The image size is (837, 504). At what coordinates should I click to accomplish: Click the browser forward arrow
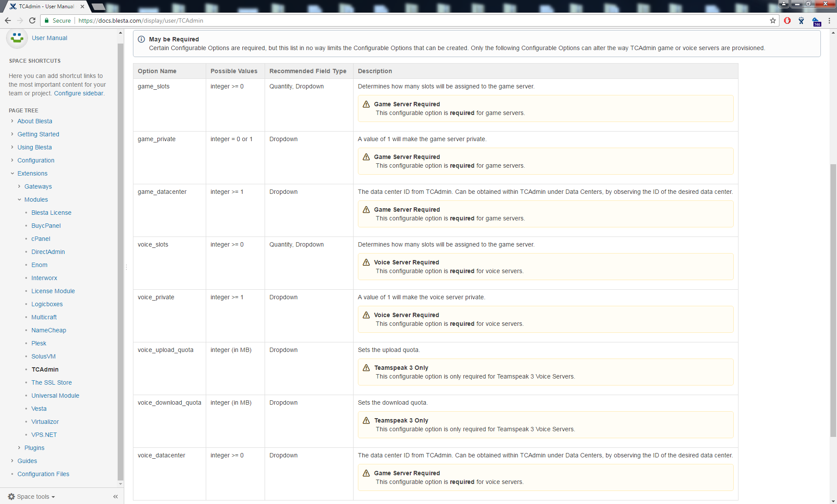(20, 20)
